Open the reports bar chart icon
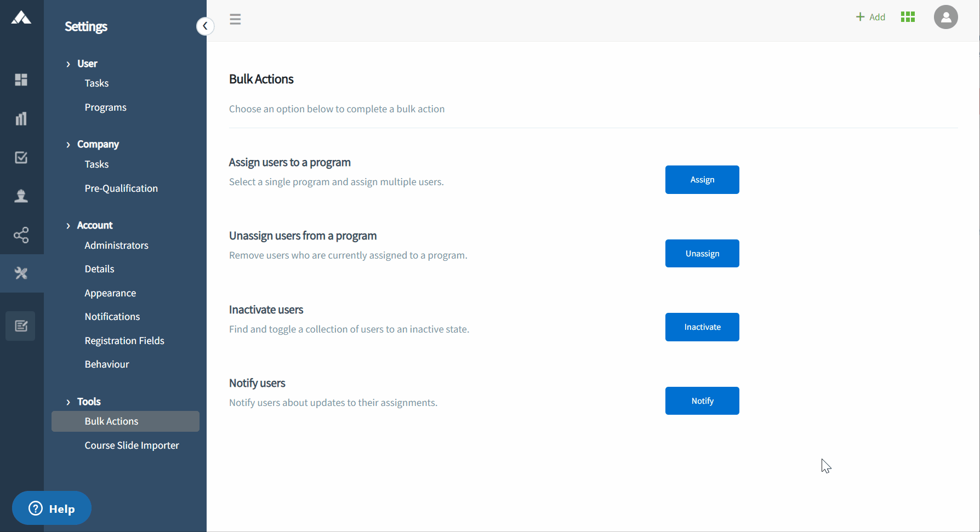The height and width of the screenshot is (532, 980). pyautogui.click(x=21, y=118)
